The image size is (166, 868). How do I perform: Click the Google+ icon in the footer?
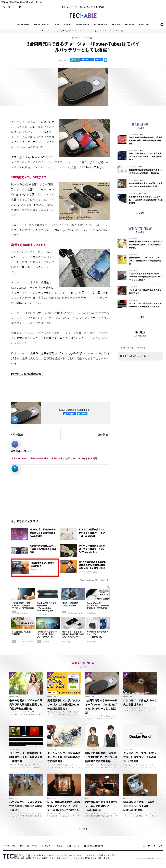160,845
